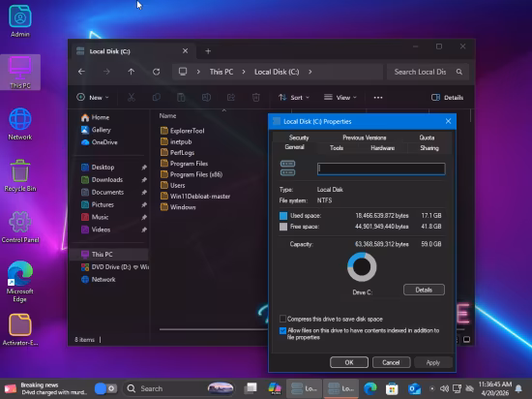
Task: Click the Rename icon in Explorer toolbar
Action: pyautogui.click(x=206, y=98)
